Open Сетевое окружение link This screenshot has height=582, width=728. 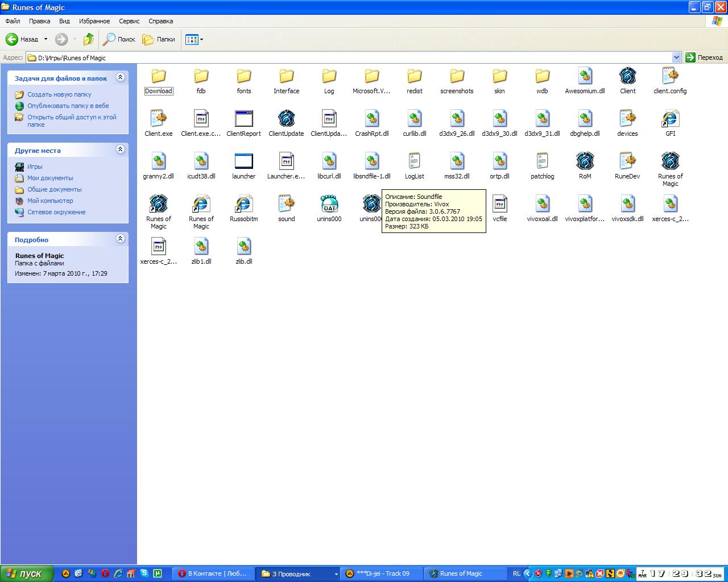click(56, 212)
